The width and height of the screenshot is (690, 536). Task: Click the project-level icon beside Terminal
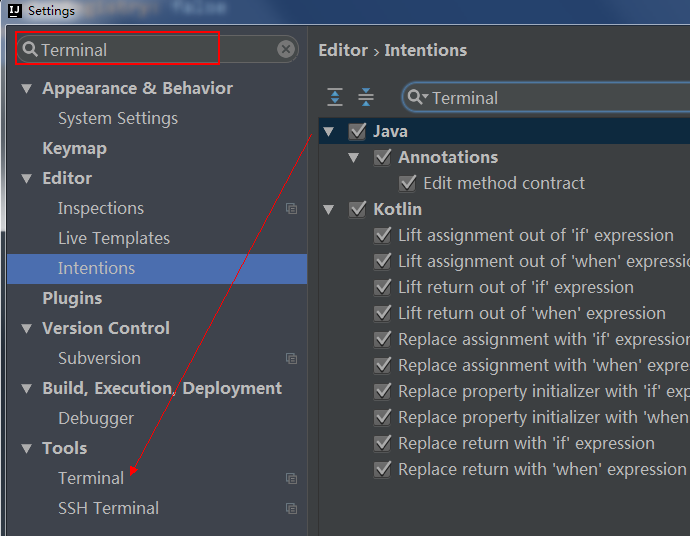tap(291, 479)
